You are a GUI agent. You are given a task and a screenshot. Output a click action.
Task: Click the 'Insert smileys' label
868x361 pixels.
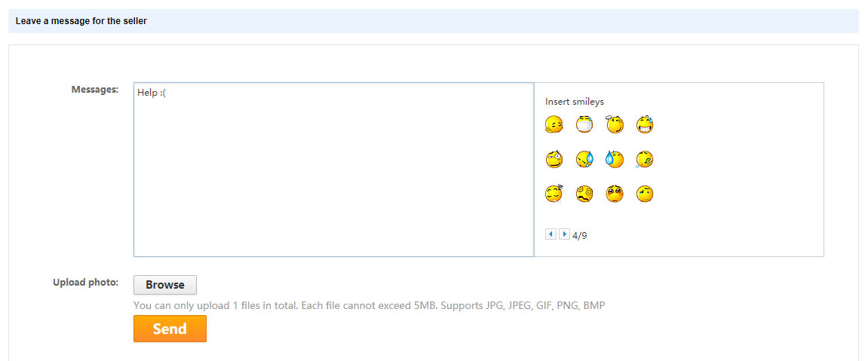(x=574, y=102)
